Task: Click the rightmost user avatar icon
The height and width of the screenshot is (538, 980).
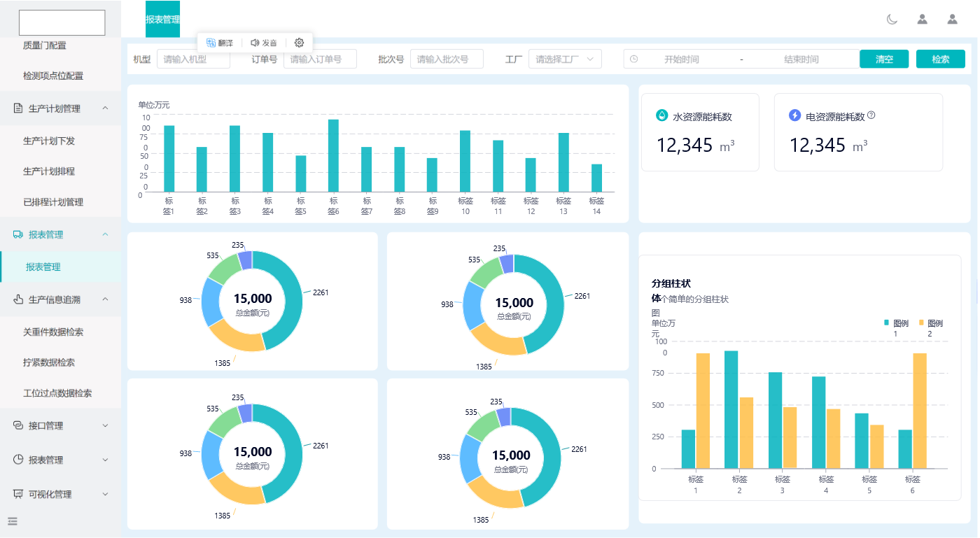Action: tap(952, 19)
